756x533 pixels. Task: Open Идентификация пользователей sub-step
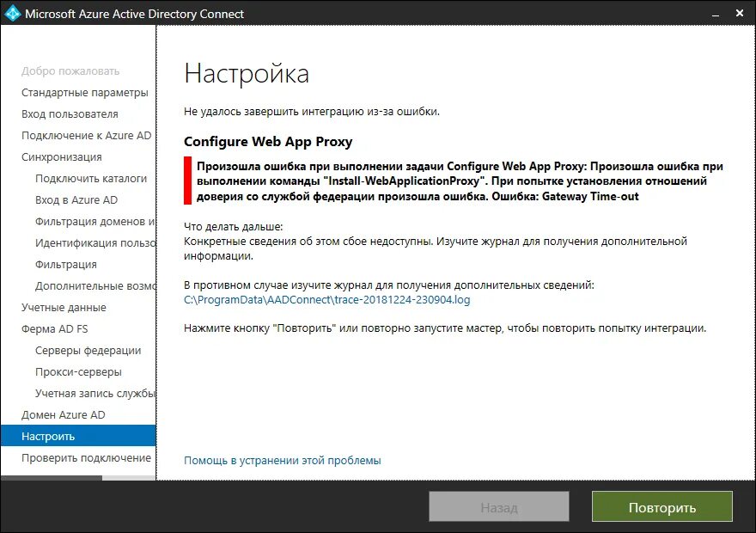pyautogui.click(x=95, y=242)
